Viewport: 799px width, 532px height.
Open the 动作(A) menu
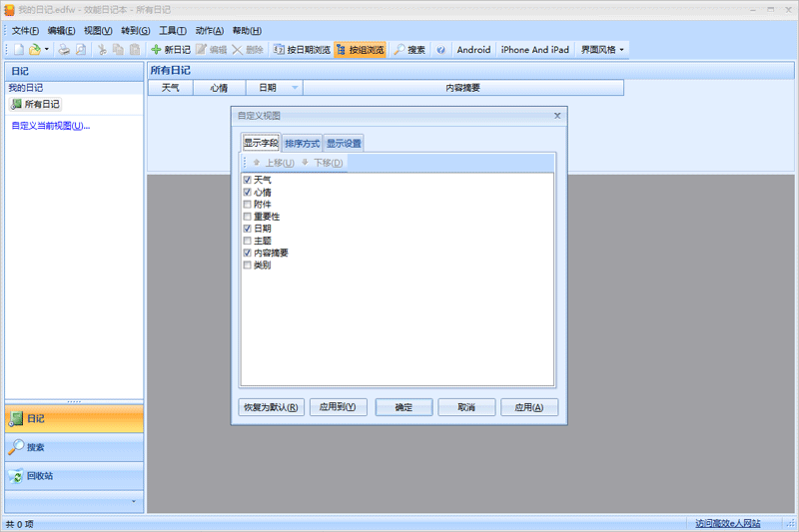209,31
